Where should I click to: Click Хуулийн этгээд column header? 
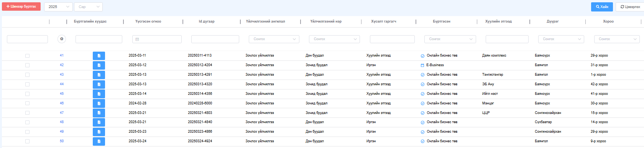[498, 21]
